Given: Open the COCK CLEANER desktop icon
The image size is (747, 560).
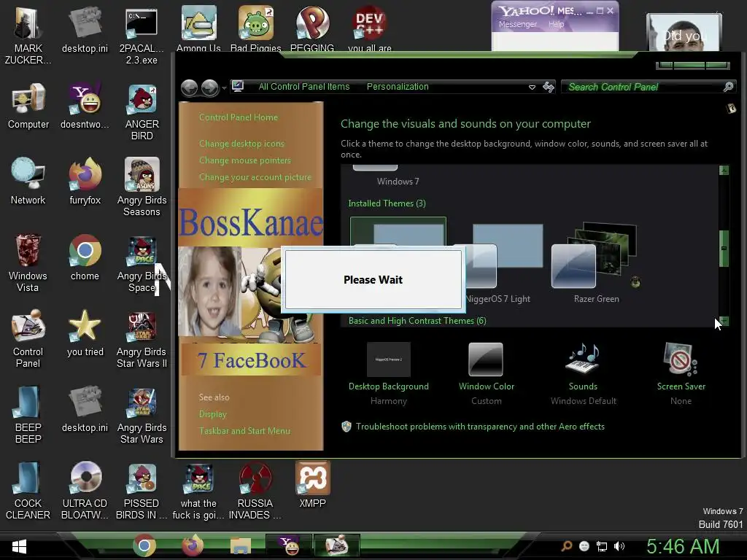Looking at the screenshot, I should pyautogui.click(x=28, y=491).
